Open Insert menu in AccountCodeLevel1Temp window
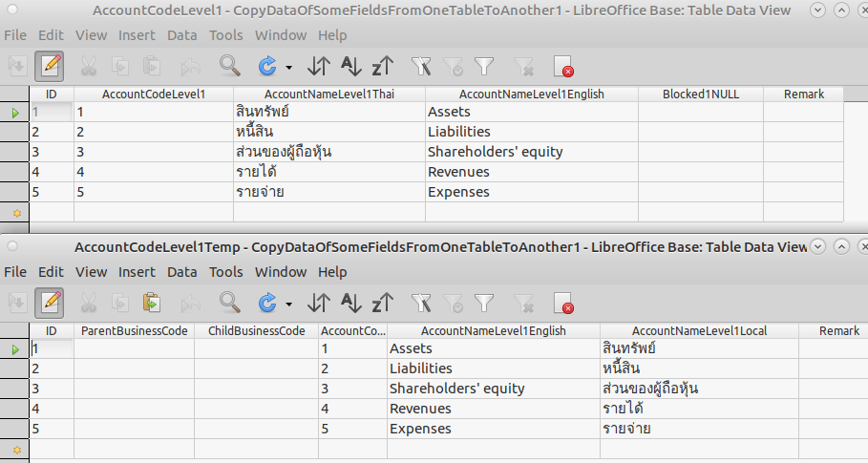The image size is (868, 463). click(x=137, y=272)
